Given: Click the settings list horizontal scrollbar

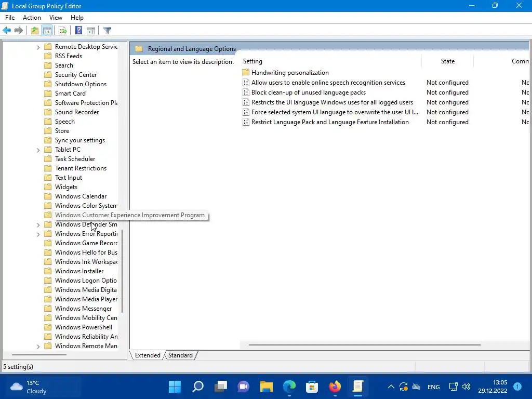Looking at the screenshot, I should click(365, 345).
